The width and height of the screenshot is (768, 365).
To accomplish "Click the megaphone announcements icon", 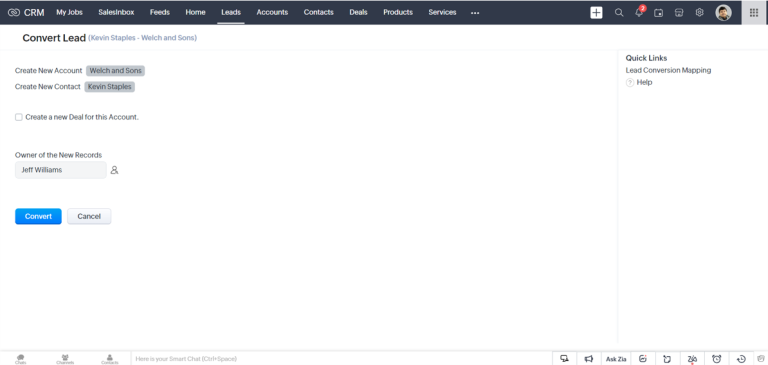I will [x=589, y=359].
